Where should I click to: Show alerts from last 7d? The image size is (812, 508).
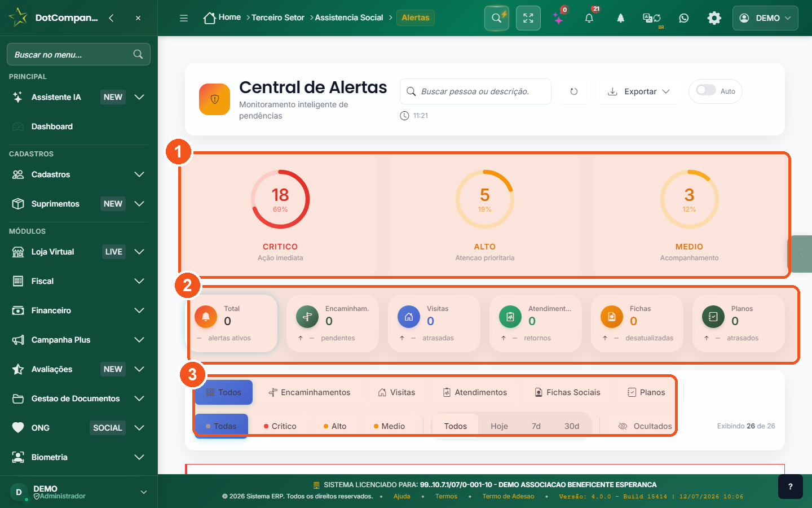[536, 426]
